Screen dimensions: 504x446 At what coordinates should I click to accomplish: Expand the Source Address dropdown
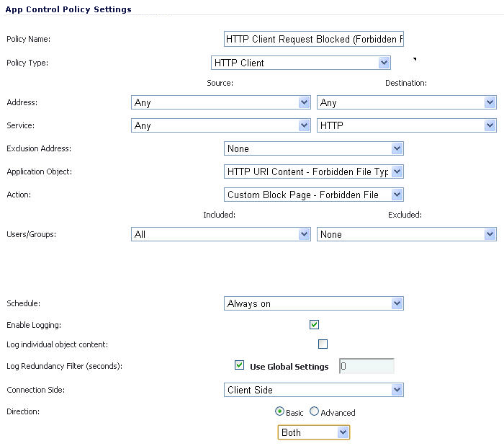(x=221, y=102)
